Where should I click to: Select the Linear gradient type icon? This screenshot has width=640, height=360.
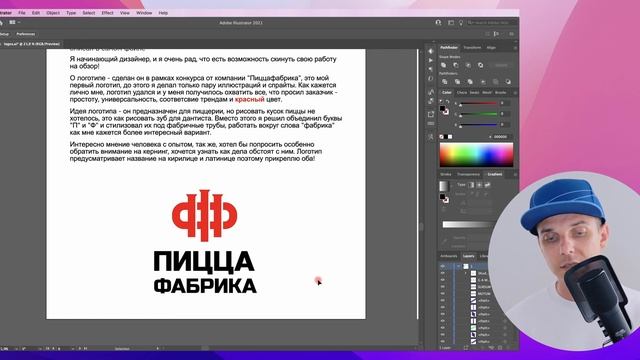(471, 185)
